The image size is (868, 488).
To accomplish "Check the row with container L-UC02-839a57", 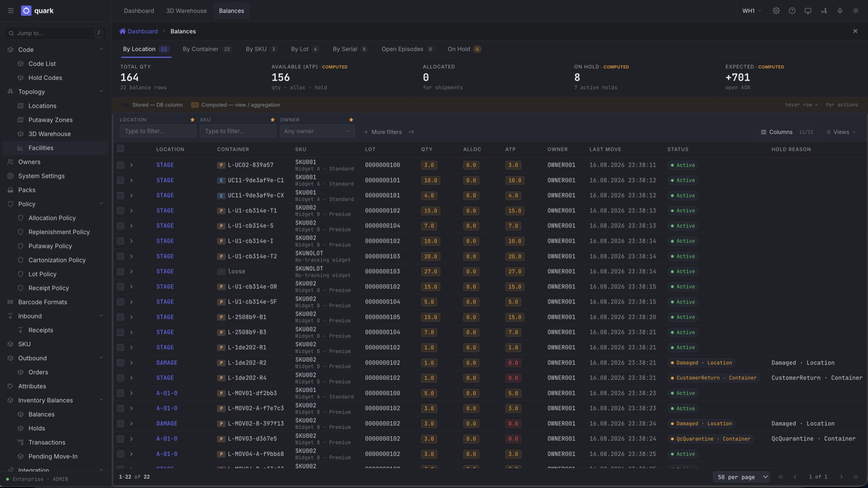I will pyautogui.click(x=121, y=165).
